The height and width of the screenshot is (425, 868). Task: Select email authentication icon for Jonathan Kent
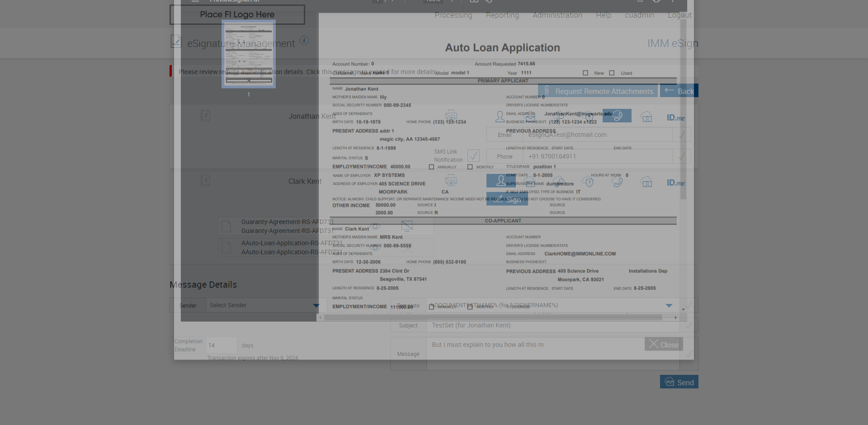point(530,117)
